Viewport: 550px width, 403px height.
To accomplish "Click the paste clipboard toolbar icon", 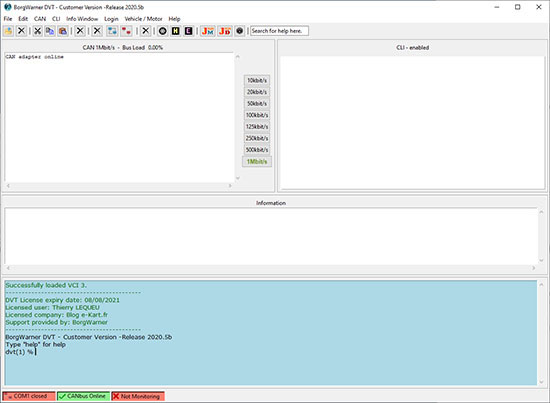I will pos(63,31).
